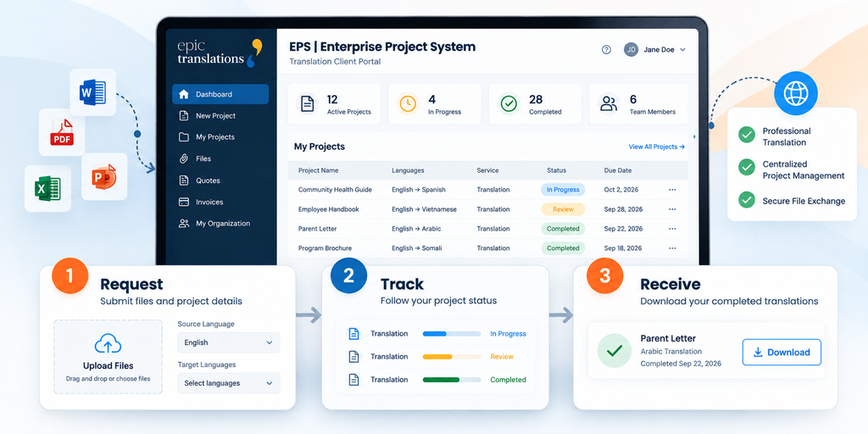The image size is (868, 434).
Task: Click the Professional Translation check icon
Action: point(747,135)
